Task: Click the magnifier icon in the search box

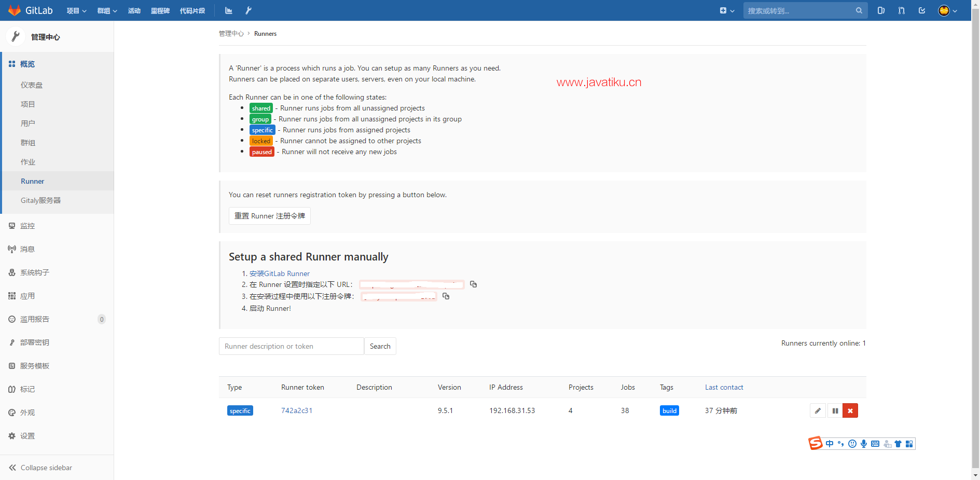Action: click(x=859, y=10)
